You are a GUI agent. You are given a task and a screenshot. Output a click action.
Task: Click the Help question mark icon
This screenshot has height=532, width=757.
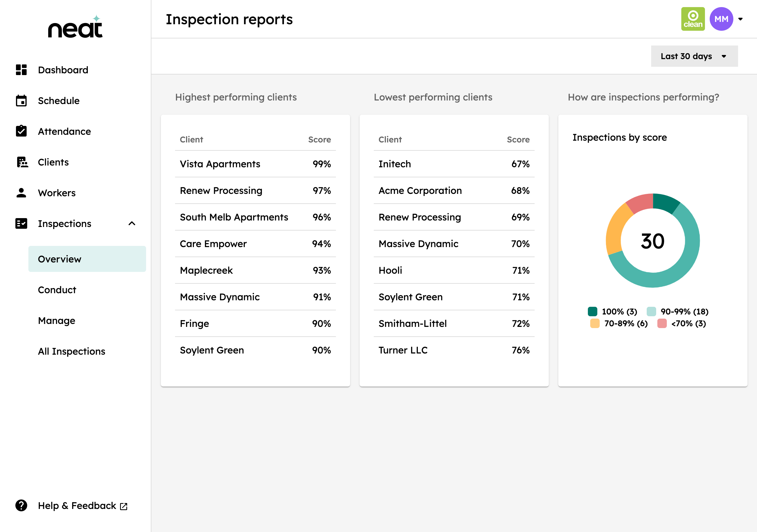click(21, 506)
